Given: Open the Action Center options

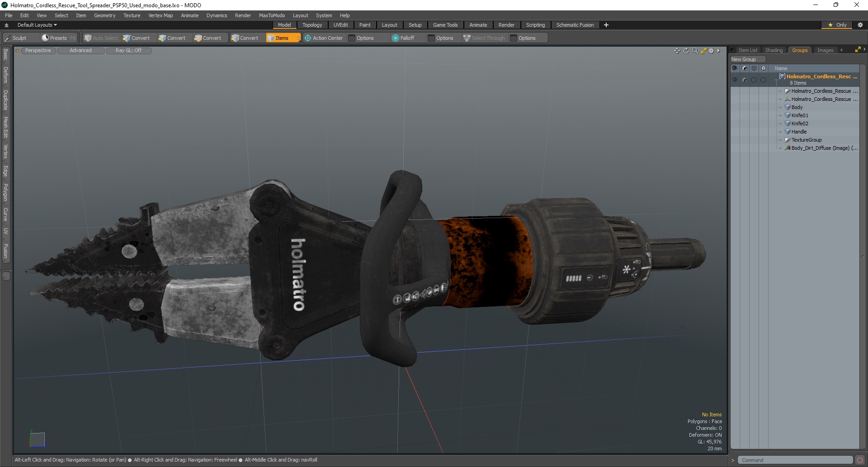Looking at the screenshot, I should (x=324, y=38).
